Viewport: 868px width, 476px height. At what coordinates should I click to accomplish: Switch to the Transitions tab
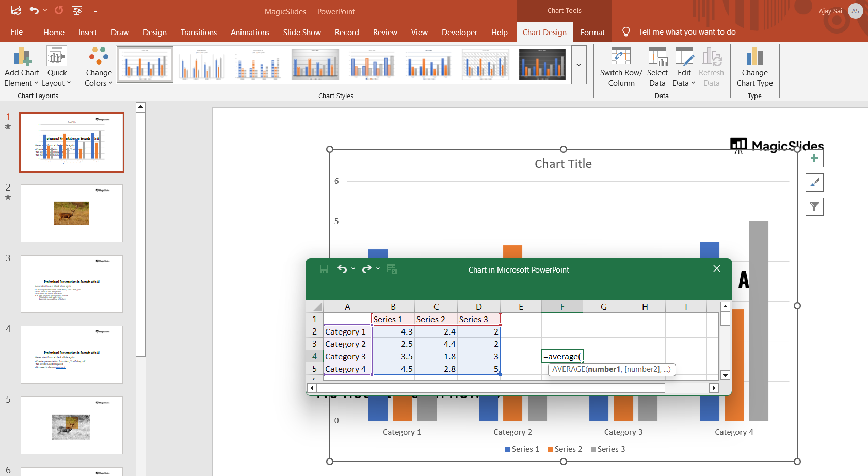pos(198,32)
